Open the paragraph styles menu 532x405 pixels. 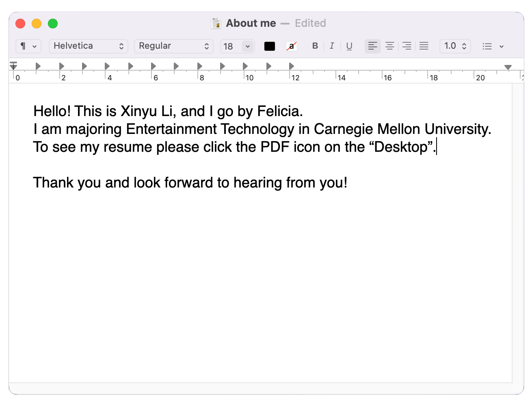pos(28,46)
